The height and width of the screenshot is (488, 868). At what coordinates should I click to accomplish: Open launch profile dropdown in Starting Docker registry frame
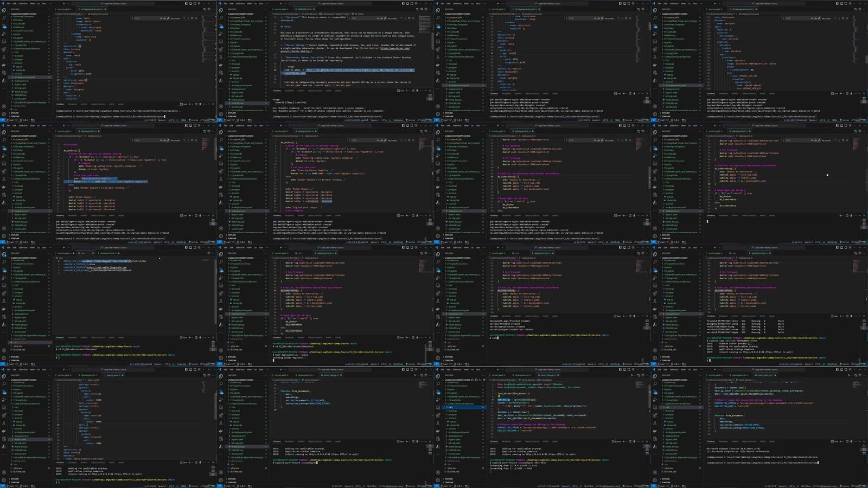[x=409, y=337]
